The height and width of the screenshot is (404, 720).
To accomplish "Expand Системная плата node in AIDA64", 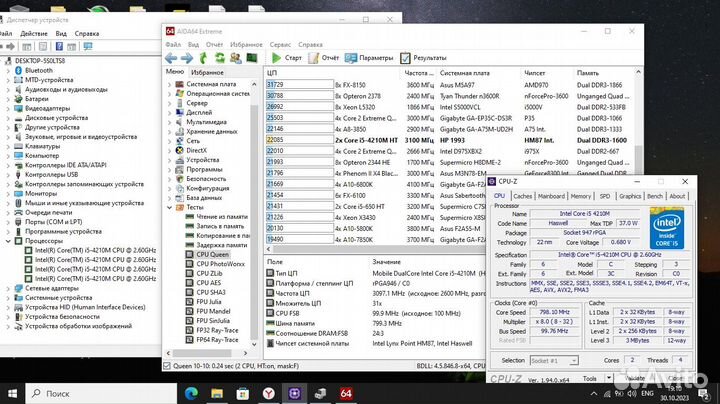I will [169, 84].
